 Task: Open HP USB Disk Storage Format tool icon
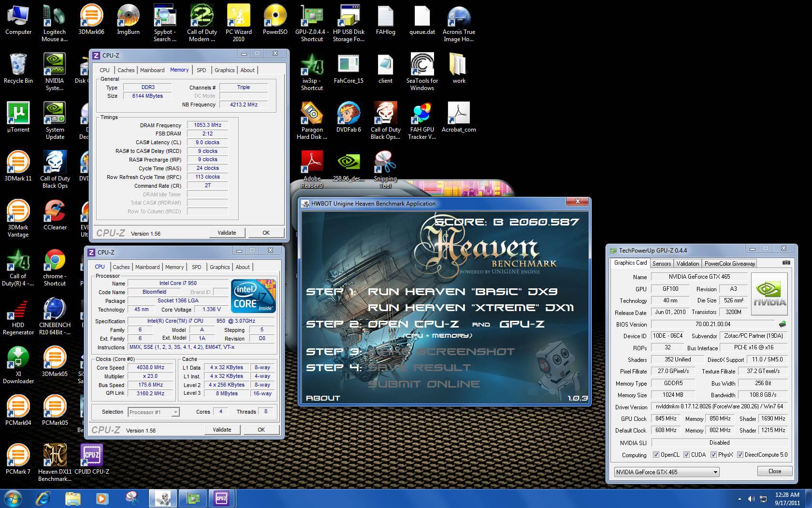(x=348, y=23)
